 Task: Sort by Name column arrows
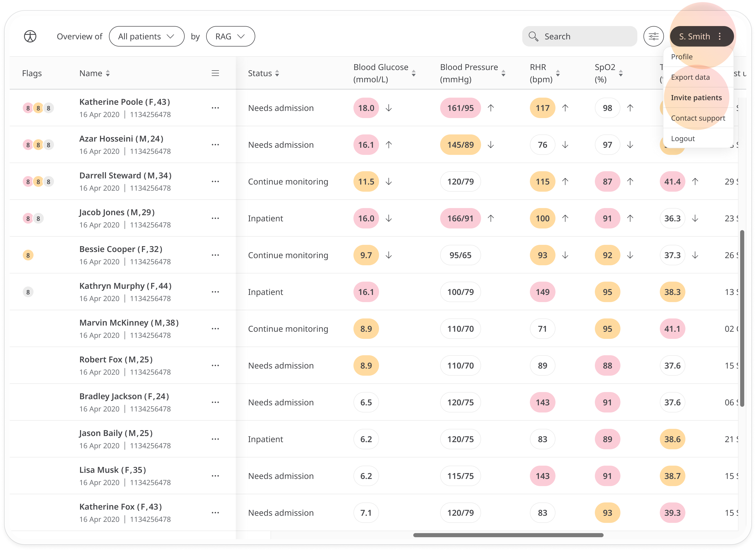pyautogui.click(x=107, y=73)
